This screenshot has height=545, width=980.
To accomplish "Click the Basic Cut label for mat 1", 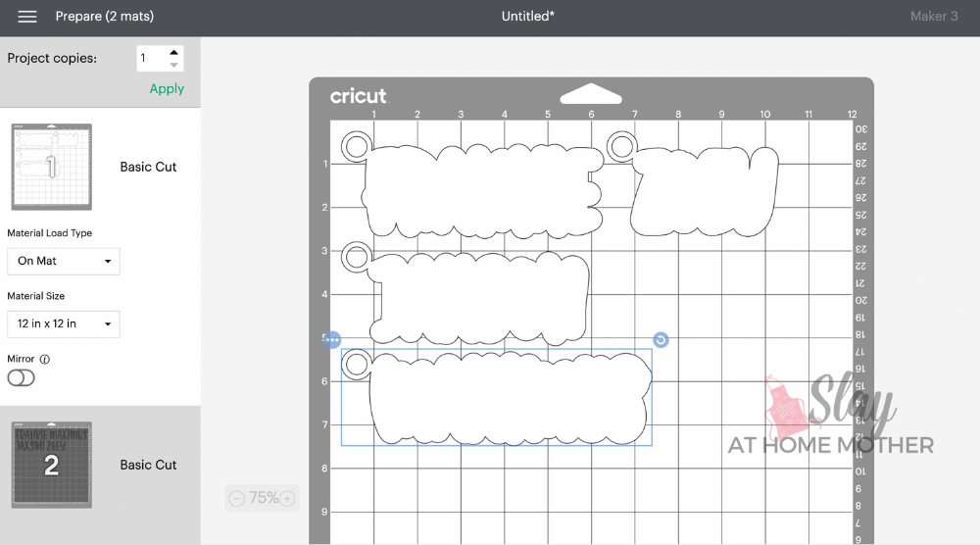I will (x=148, y=167).
